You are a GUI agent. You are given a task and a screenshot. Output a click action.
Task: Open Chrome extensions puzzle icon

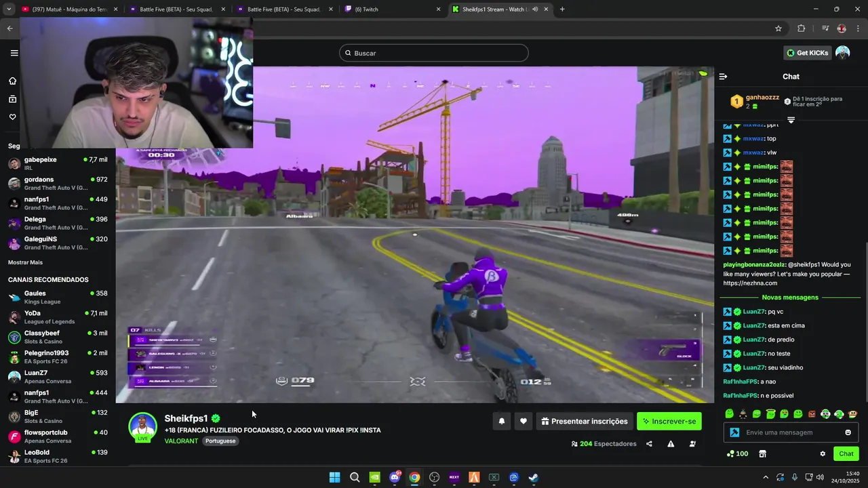(802, 28)
